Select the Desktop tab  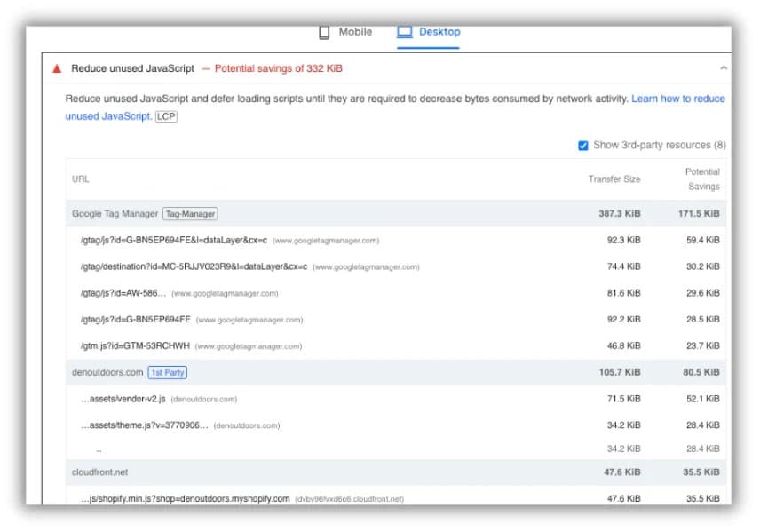(429, 32)
